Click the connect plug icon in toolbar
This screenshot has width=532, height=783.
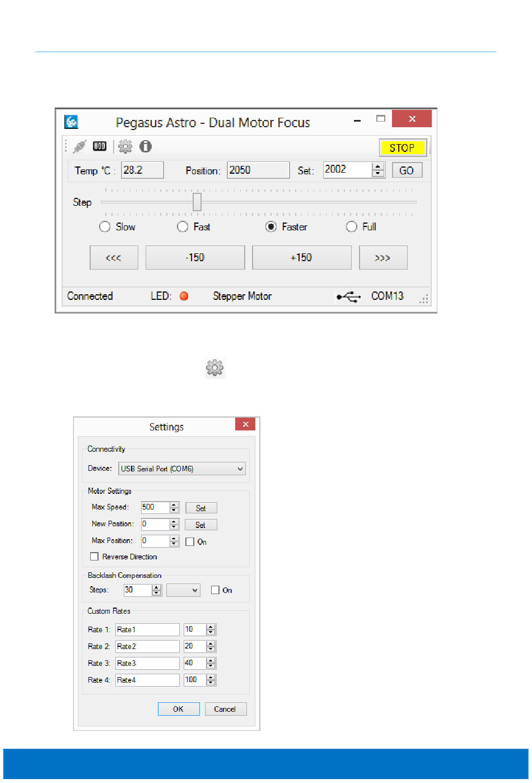(80, 147)
